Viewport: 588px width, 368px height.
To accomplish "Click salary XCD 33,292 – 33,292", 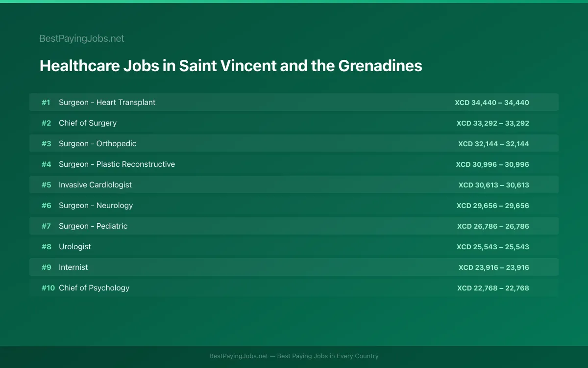I will [492, 123].
